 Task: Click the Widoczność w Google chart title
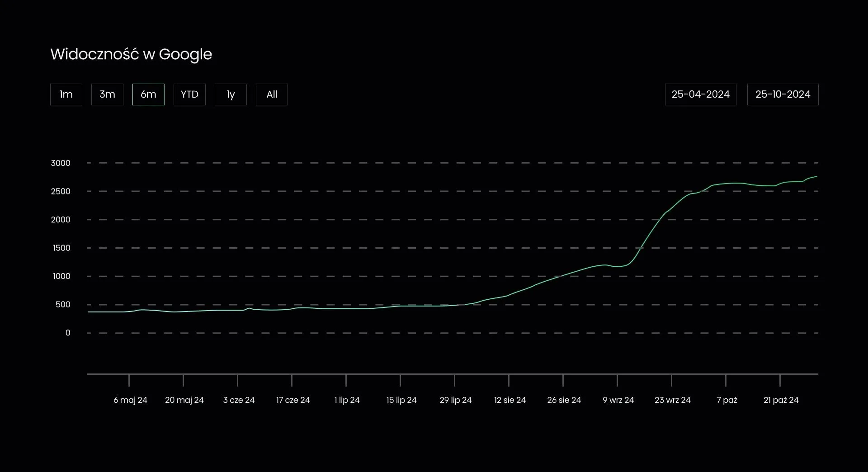pyautogui.click(x=131, y=54)
